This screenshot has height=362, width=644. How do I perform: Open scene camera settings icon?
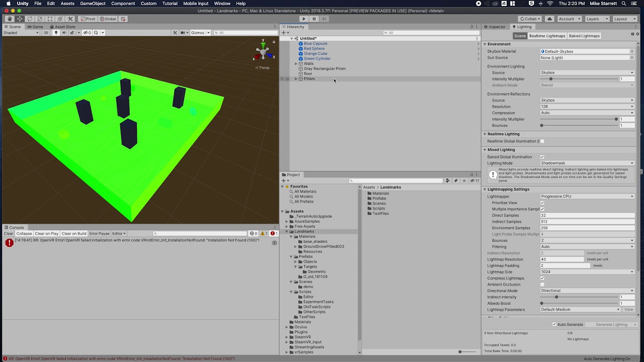(183, 33)
